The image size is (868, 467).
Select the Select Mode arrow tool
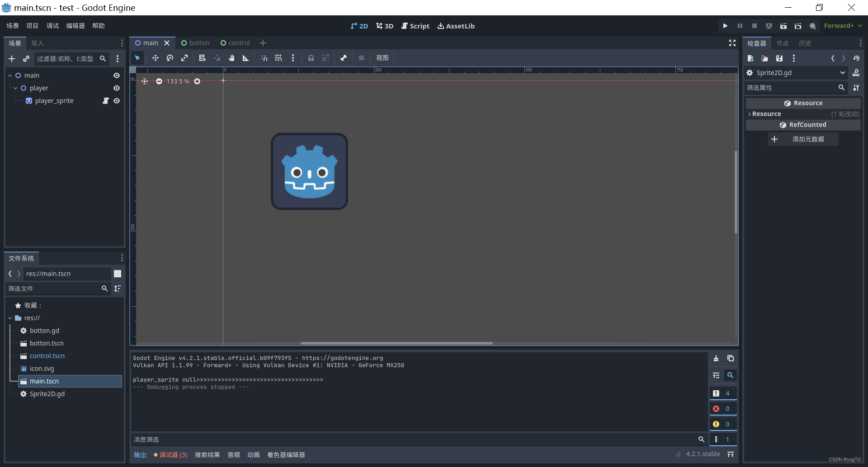pos(137,58)
